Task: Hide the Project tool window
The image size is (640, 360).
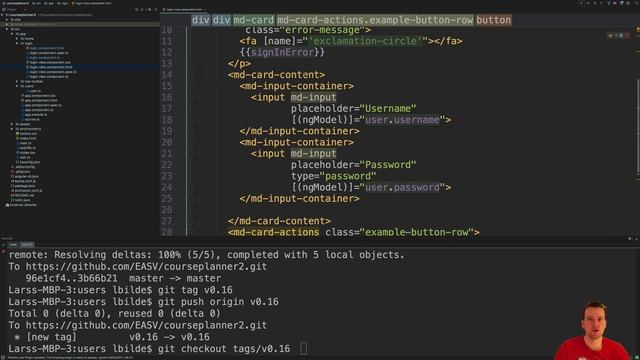Action: [156, 9]
